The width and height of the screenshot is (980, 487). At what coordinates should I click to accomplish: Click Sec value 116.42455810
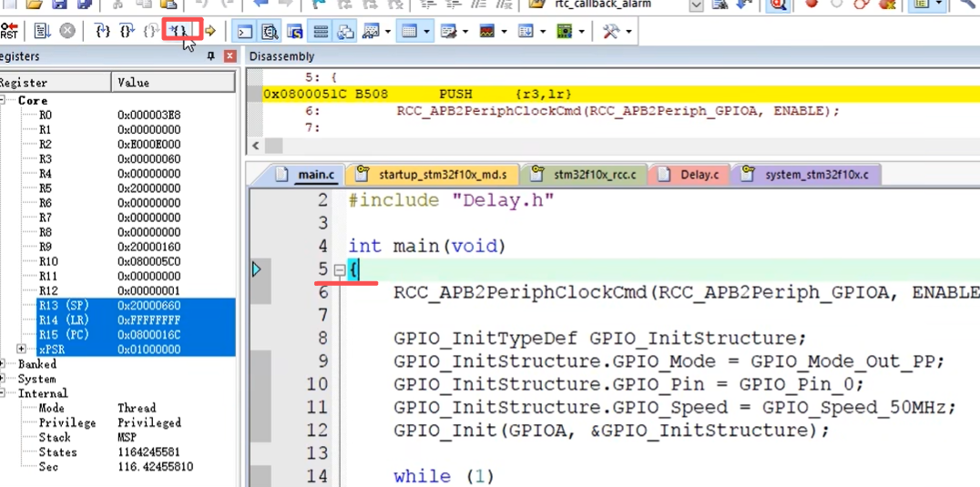tap(155, 466)
